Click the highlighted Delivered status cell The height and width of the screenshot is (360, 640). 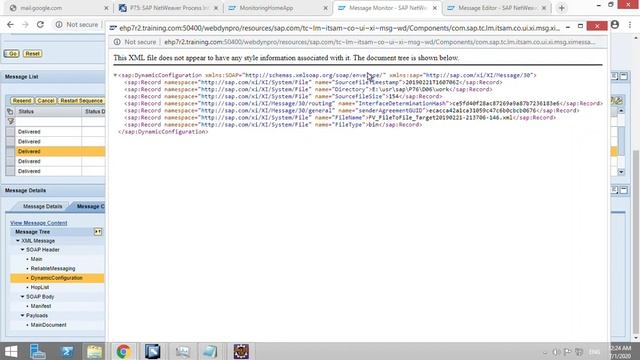[x=48, y=151]
